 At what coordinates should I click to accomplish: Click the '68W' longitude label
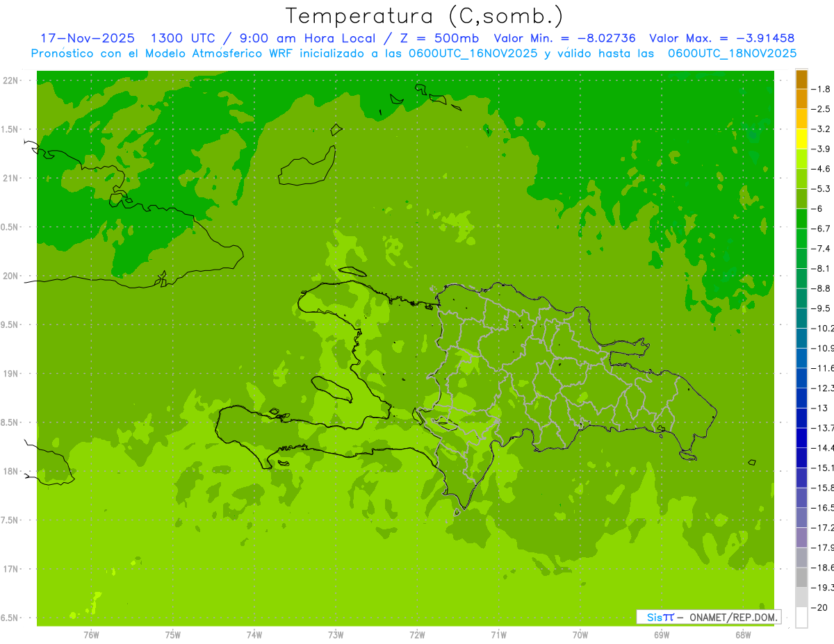coord(743,635)
